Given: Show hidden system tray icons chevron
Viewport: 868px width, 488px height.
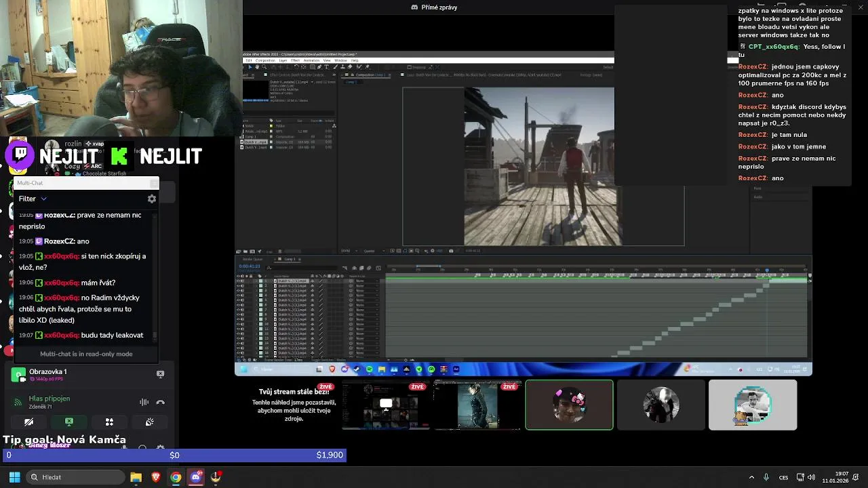Looking at the screenshot, I should tap(751, 477).
